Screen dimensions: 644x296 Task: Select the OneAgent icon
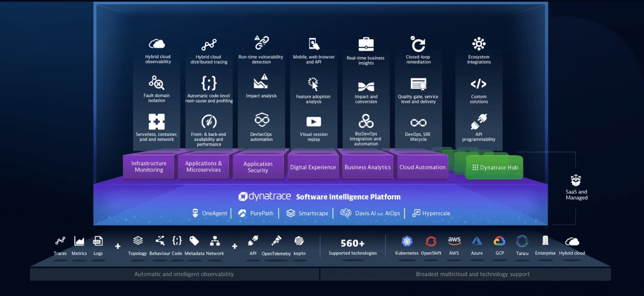pyautogui.click(x=195, y=213)
